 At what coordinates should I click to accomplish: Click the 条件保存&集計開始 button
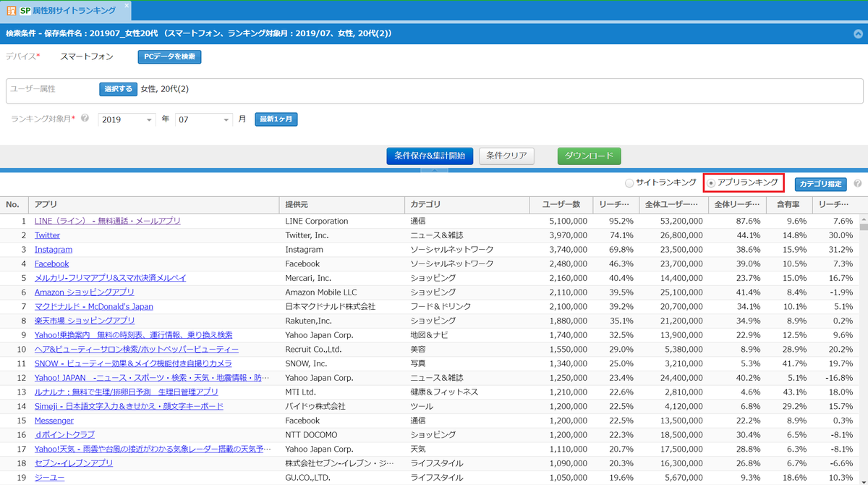430,156
